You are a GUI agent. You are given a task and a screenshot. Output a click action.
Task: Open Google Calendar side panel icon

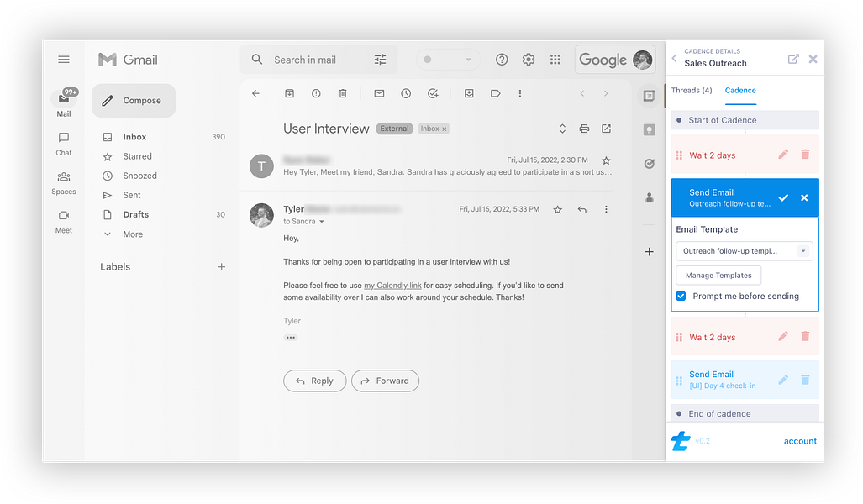point(649,96)
